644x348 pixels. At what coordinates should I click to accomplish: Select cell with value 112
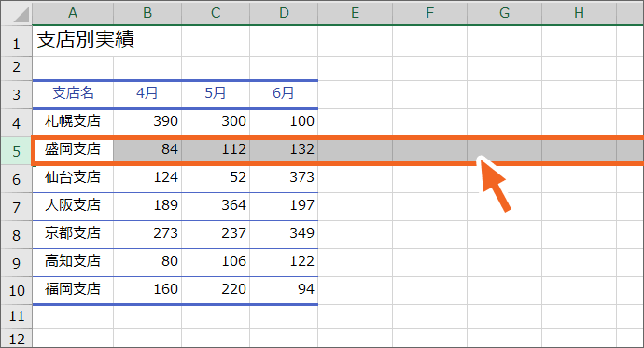tap(216, 150)
